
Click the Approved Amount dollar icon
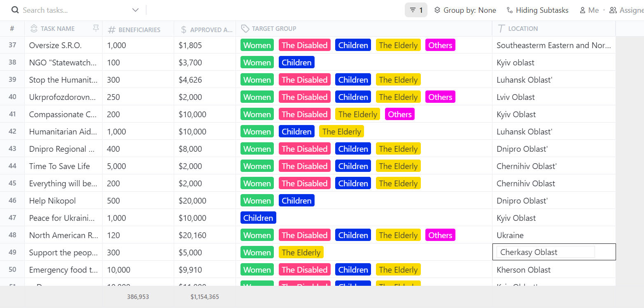pos(183,30)
